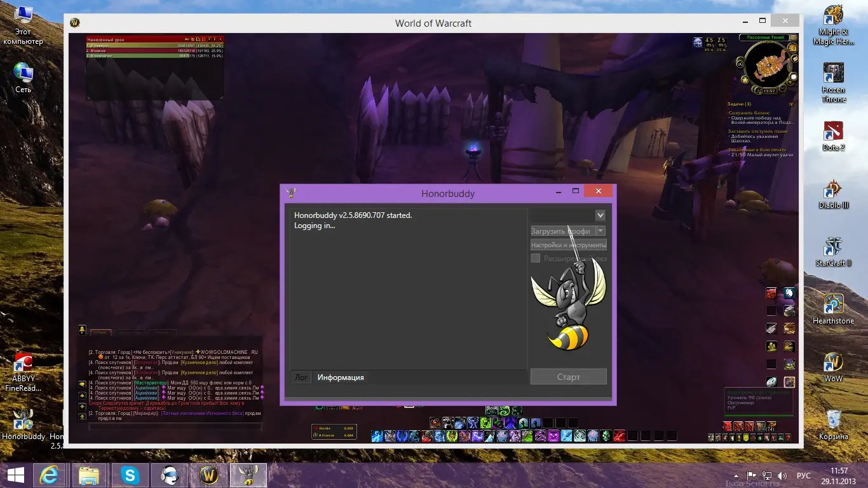The width and height of the screenshot is (868, 488).
Task: Click the chat scroll up arrow button
Action: pos(82,396)
